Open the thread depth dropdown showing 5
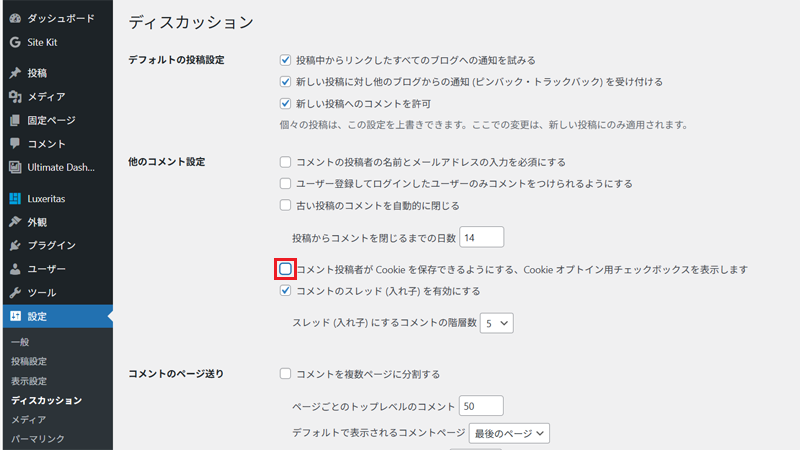The image size is (800, 450). click(x=497, y=323)
